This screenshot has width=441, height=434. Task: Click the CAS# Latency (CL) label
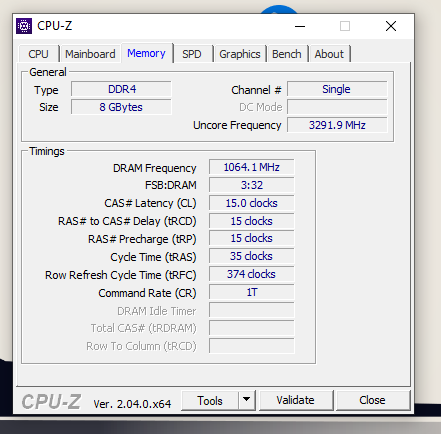pos(150,203)
